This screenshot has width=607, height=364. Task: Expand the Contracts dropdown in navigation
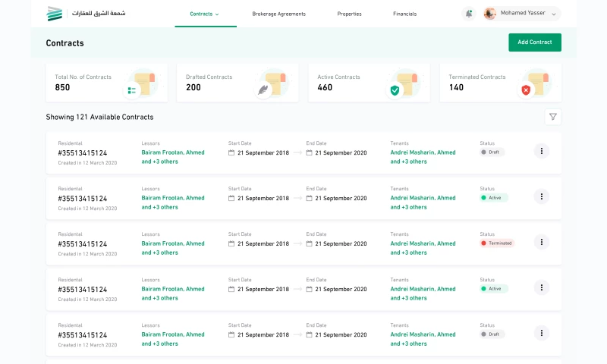pos(205,14)
